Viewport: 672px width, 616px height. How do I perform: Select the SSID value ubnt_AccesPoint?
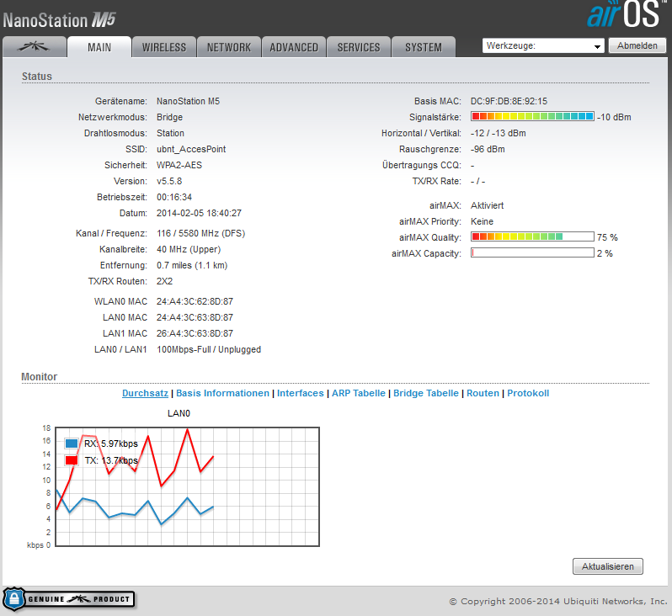point(191,149)
